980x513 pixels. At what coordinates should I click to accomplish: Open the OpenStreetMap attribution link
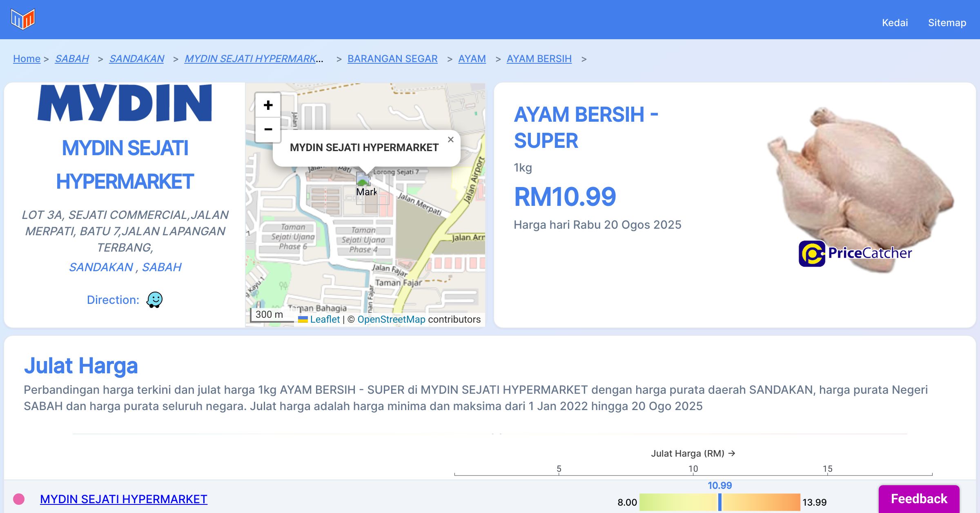click(391, 319)
